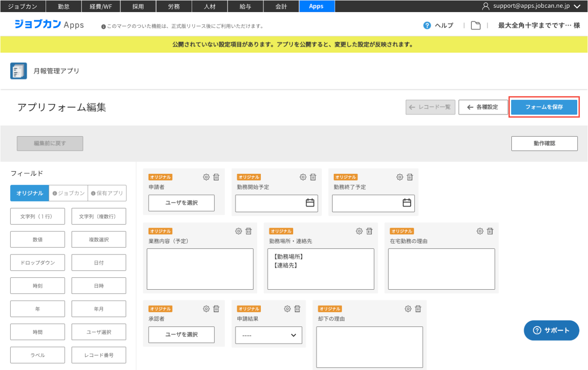Click the 動作確認 button
Screen dimensions: 588x370
click(544, 144)
